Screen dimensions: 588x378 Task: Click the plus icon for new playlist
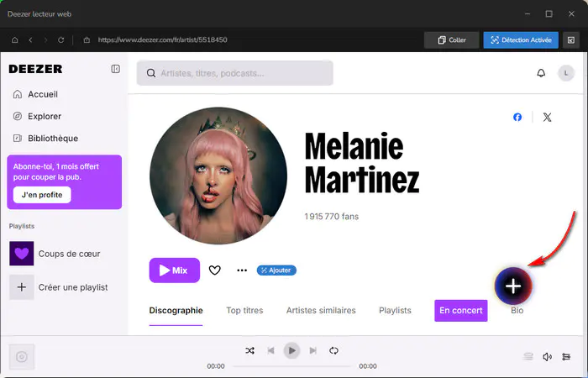pyautogui.click(x=21, y=287)
